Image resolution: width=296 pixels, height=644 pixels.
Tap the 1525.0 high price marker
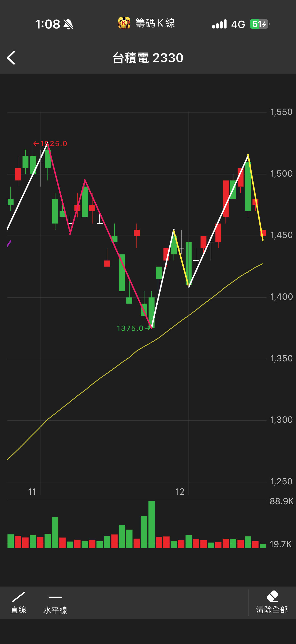50,144
